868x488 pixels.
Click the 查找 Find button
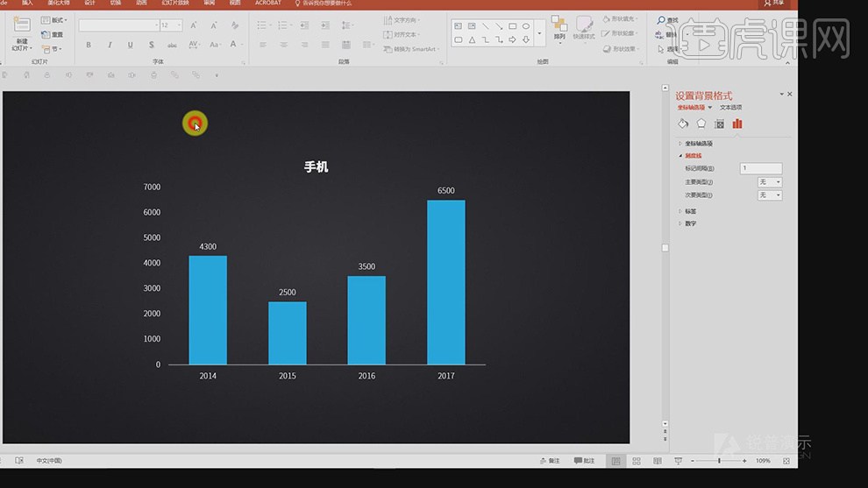pos(668,19)
